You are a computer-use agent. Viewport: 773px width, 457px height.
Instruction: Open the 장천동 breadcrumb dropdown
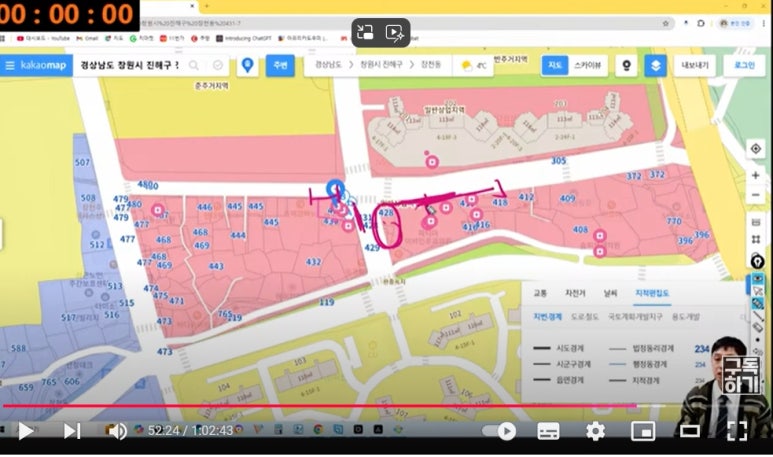[430, 65]
